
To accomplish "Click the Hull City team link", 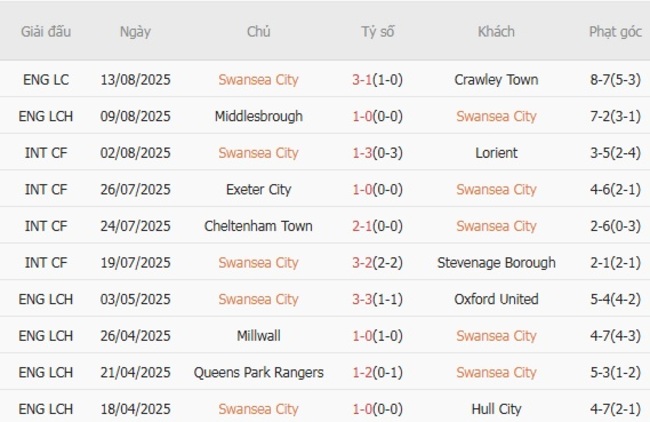I will tap(496, 409).
